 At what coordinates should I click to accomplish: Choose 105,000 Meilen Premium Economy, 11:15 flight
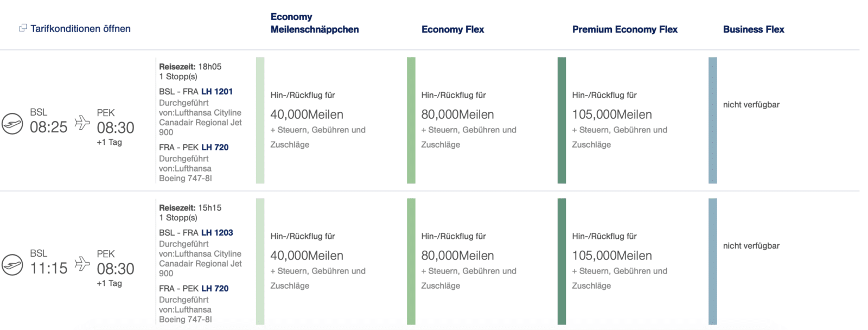[x=612, y=256]
